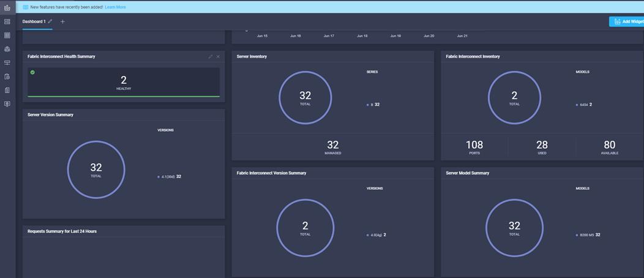Open the documents profiles icon in sidebar

(x=7, y=90)
